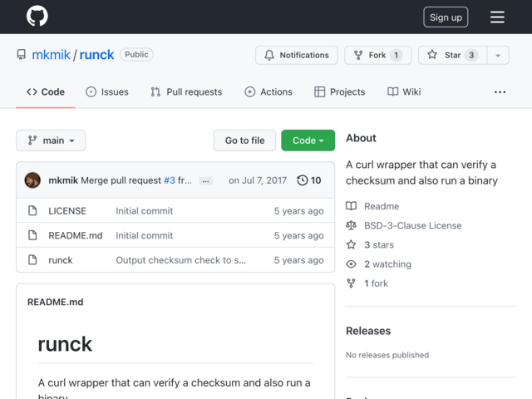Screen dimensions: 532x399
Task: Click the Public visibility badge
Action: 136,55
